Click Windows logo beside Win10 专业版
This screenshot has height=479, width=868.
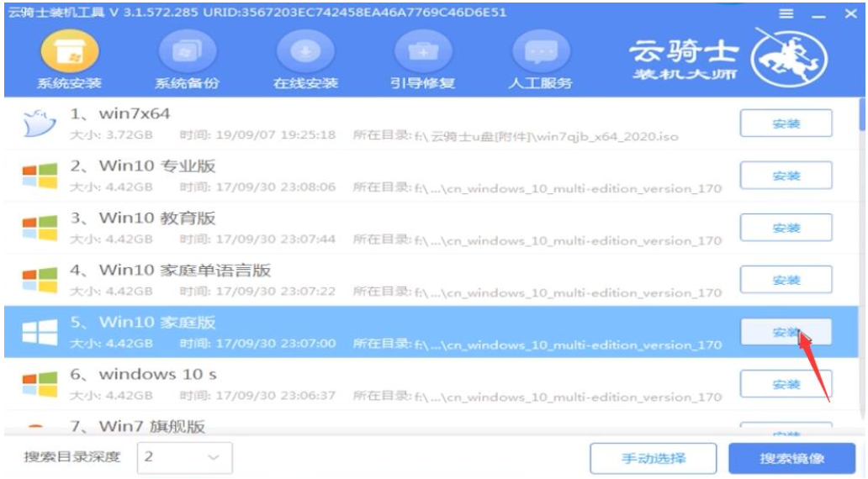point(39,176)
